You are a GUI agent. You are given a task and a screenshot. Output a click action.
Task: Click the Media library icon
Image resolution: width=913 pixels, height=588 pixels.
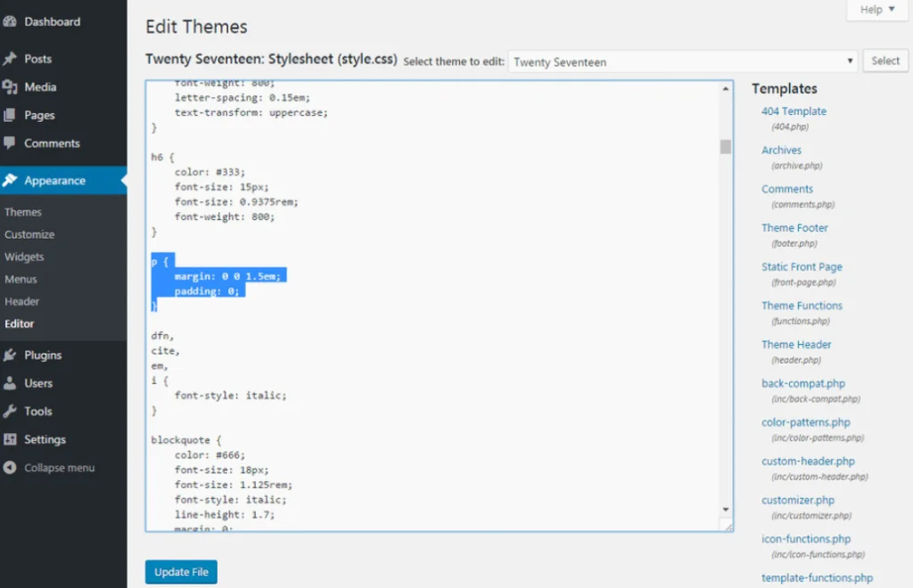[10, 87]
